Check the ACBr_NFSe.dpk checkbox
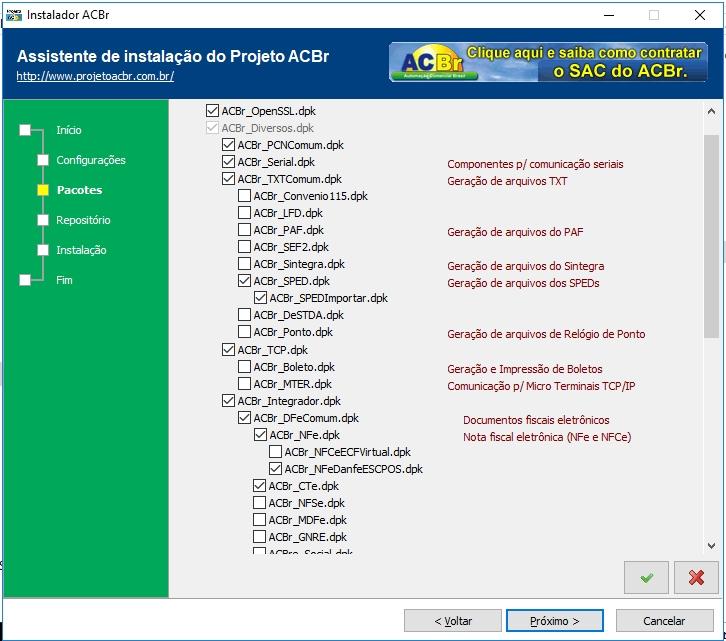Image resolution: width=726 pixels, height=641 pixels. coord(259,503)
